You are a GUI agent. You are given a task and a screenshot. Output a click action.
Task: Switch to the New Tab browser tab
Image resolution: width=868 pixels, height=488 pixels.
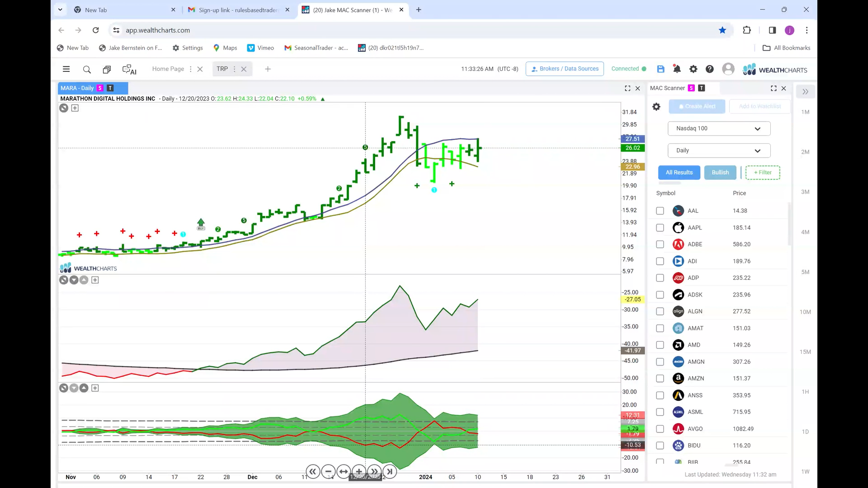click(x=124, y=10)
